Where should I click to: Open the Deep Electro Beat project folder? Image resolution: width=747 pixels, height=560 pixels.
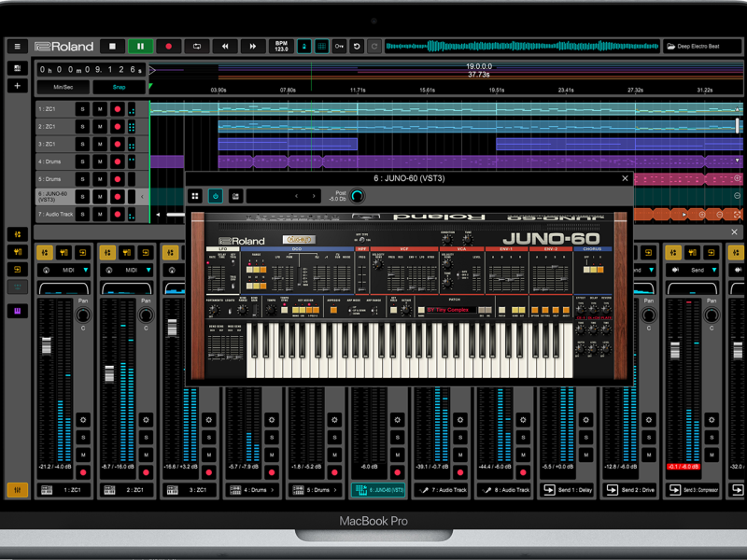tap(702, 46)
